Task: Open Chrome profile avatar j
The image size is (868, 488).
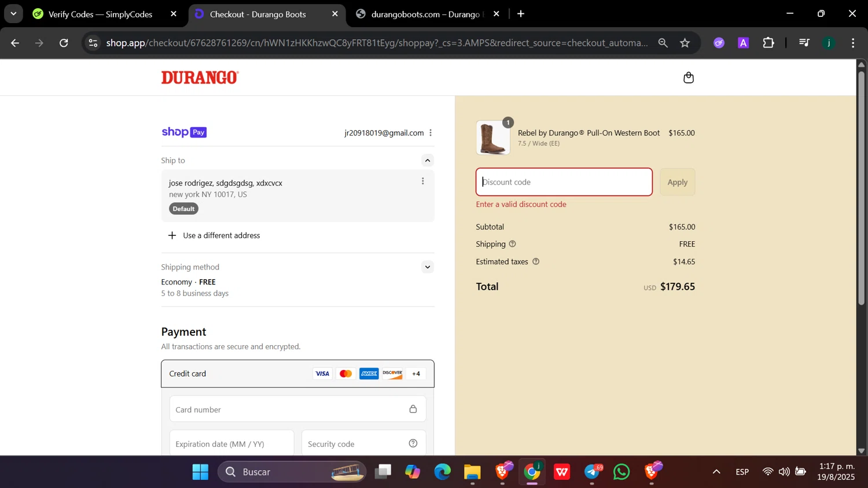Action: 829,43
